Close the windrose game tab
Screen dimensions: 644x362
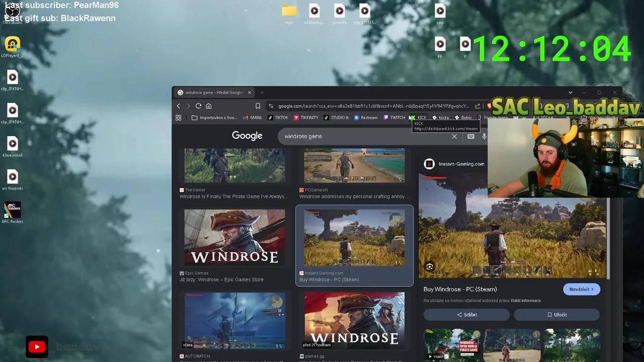[x=249, y=93]
